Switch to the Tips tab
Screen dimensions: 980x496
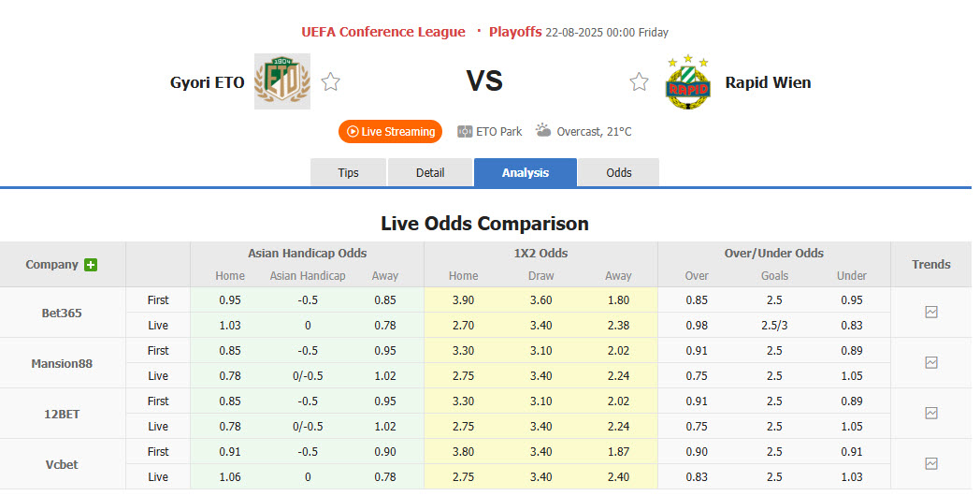pyautogui.click(x=348, y=173)
